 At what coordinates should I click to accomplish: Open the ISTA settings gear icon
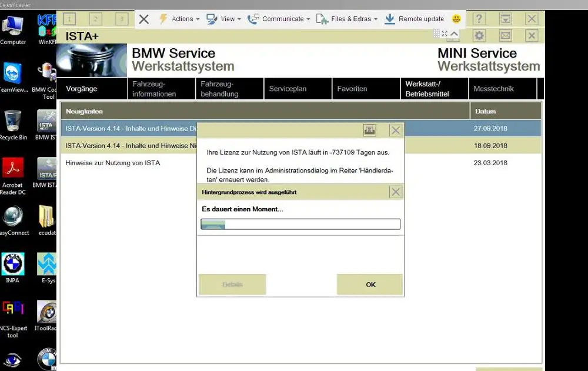tap(479, 36)
